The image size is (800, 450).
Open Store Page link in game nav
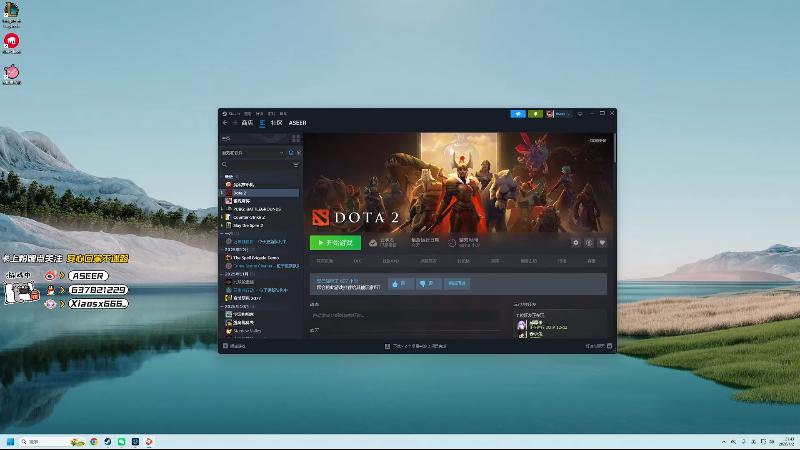tap(324, 261)
